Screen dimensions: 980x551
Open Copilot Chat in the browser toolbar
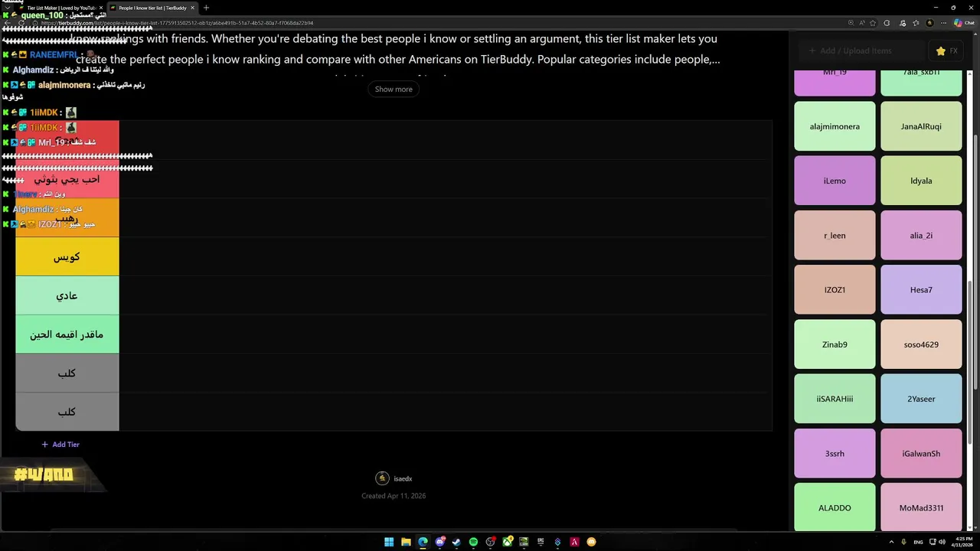(963, 23)
